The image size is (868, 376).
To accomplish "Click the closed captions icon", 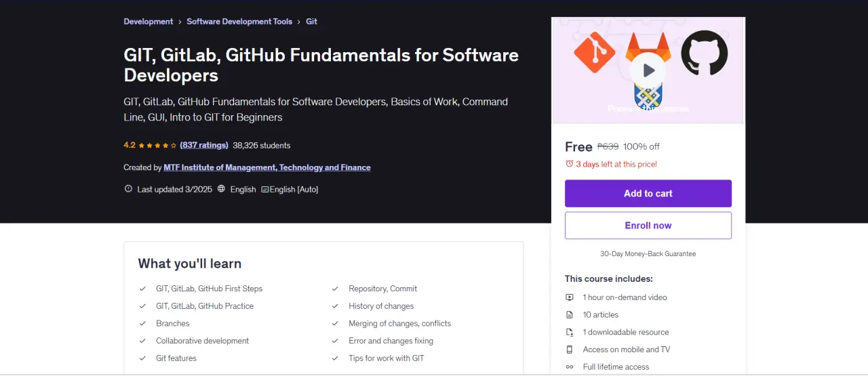I will [265, 190].
